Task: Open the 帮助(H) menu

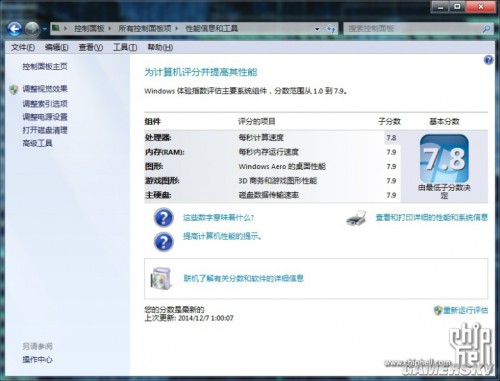Action: (160, 48)
